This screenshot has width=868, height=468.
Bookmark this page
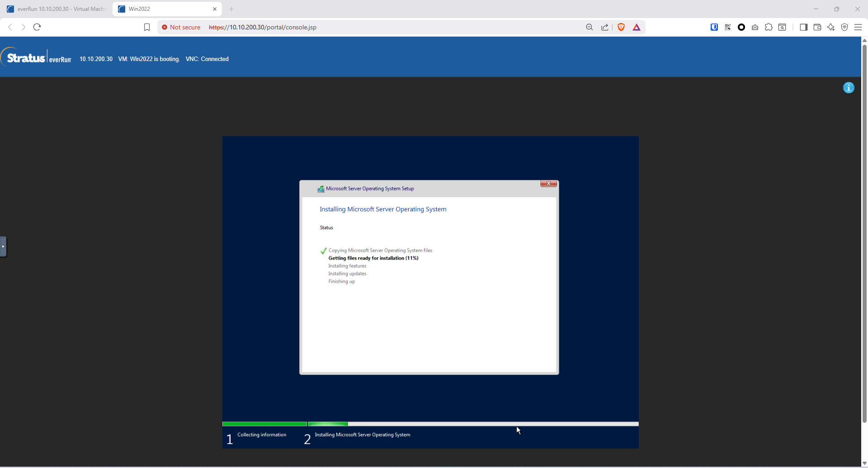(147, 27)
